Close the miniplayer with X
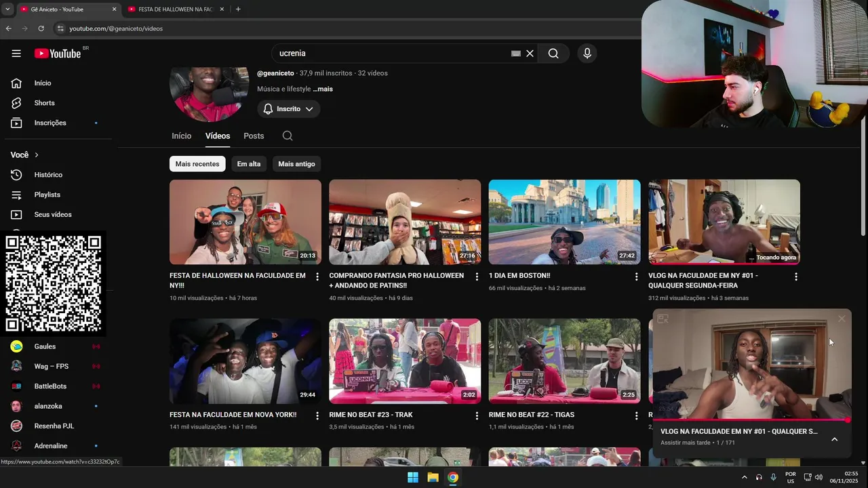This screenshot has height=488, width=868. tap(842, 319)
